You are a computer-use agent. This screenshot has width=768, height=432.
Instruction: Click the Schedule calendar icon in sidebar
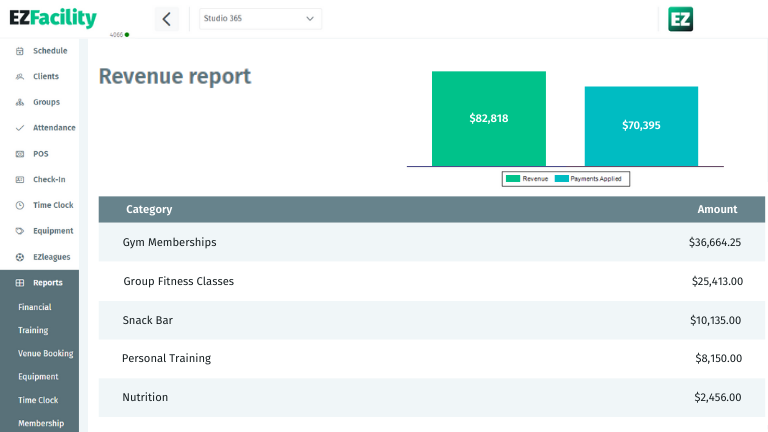click(20, 51)
